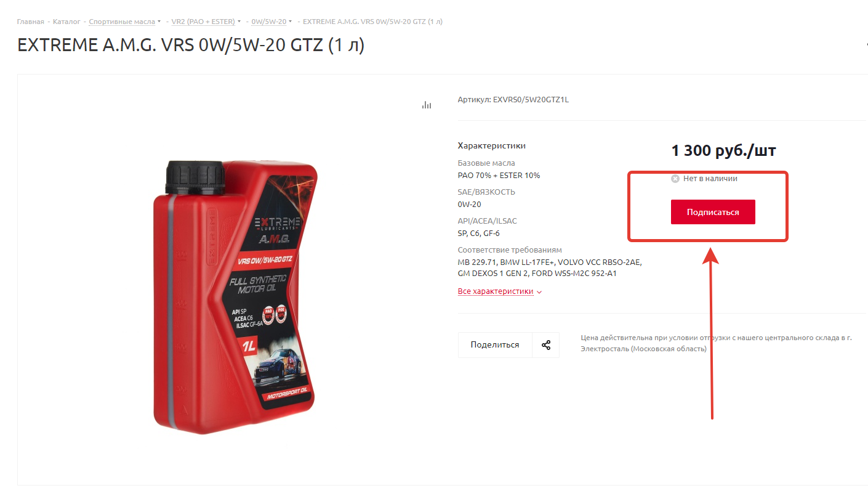This screenshot has width=868, height=496.
Task: Open Спортивные масла category link
Action: point(122,22)
